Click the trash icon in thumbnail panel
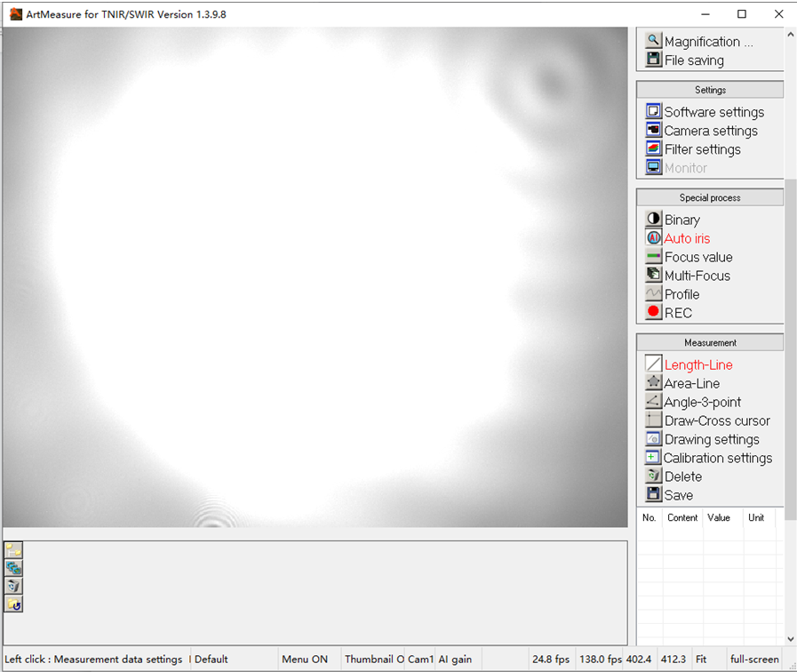This screenshot has width=797, height=672. (13, 586)
